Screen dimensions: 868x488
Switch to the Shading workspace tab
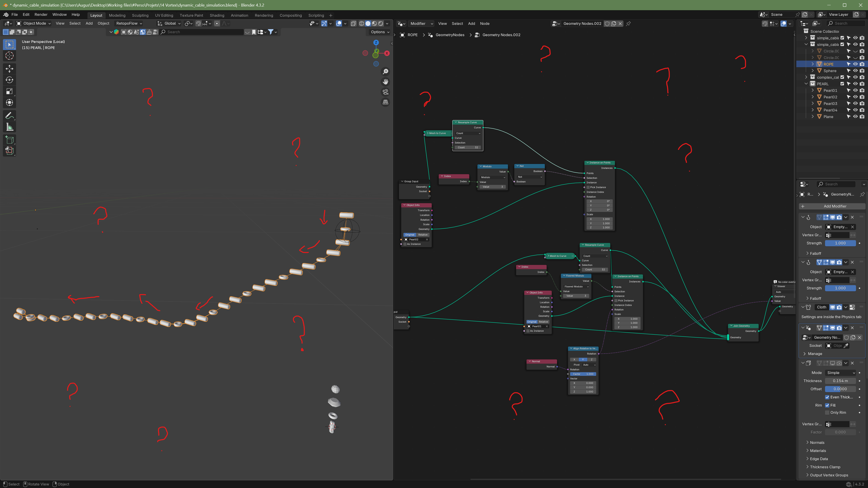point(217,16)
